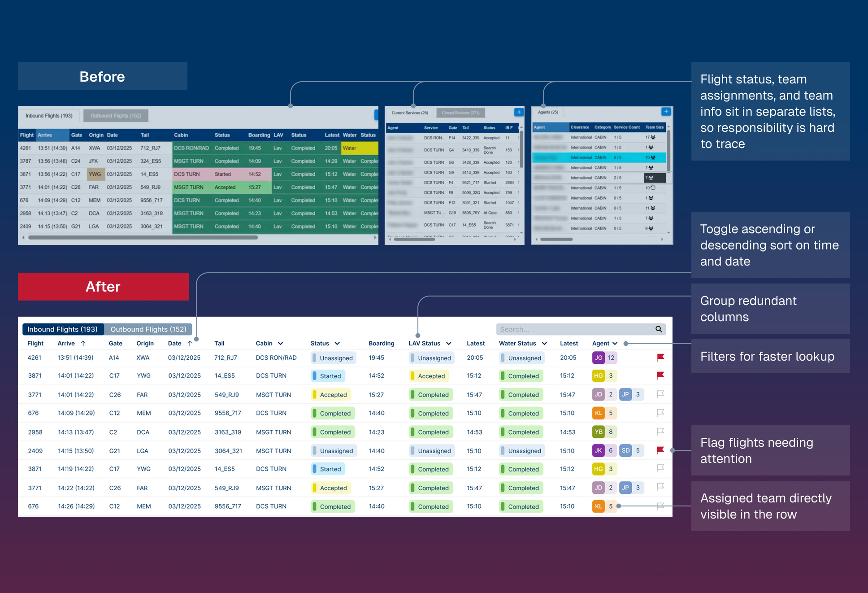Click Started status pill on 14:01 flight 3871 row
The width and height of the screenshot is (868, 593).
pos(328,376)
